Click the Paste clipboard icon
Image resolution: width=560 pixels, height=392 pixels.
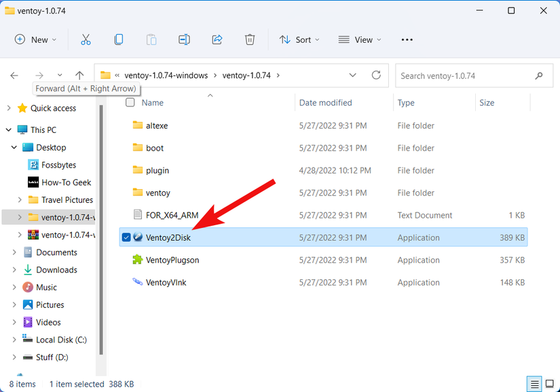click(x=151, y=39)
